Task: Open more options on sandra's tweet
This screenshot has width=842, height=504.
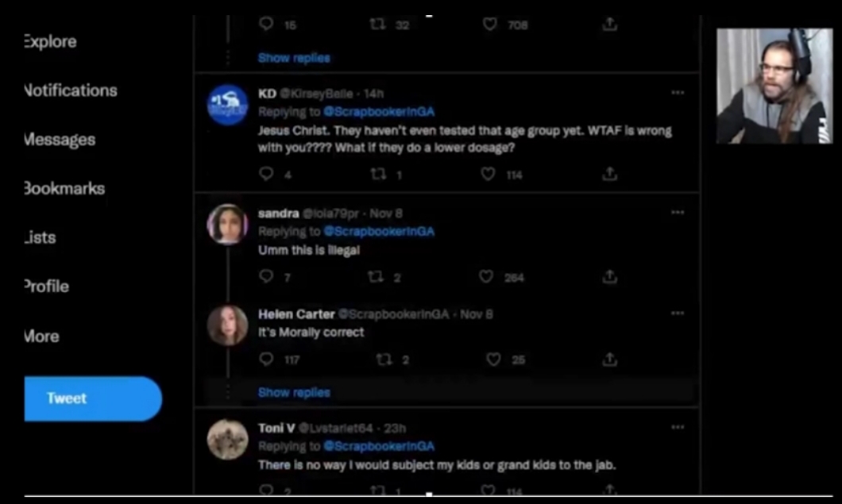Action: tap(678, 213)
